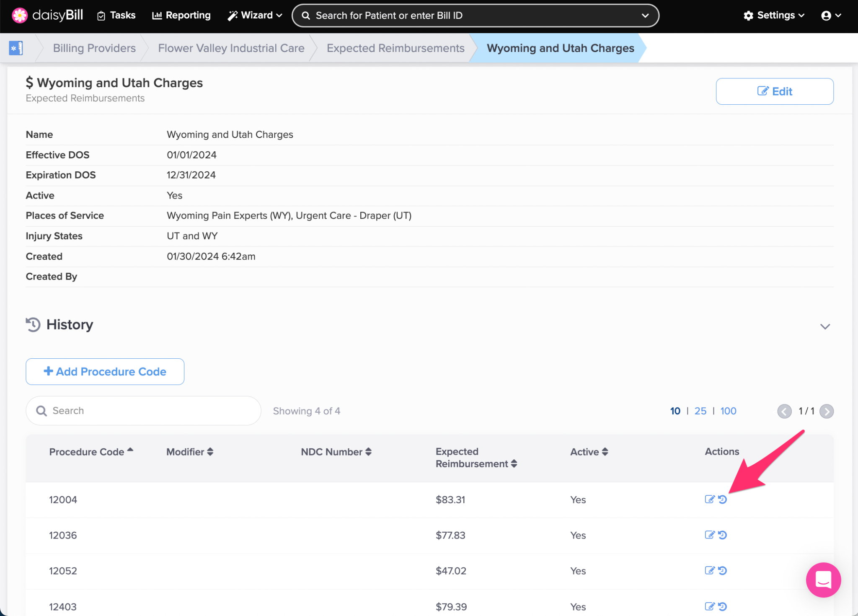Go to previous page arrow

pyautogui.click(x=784, y=411)
